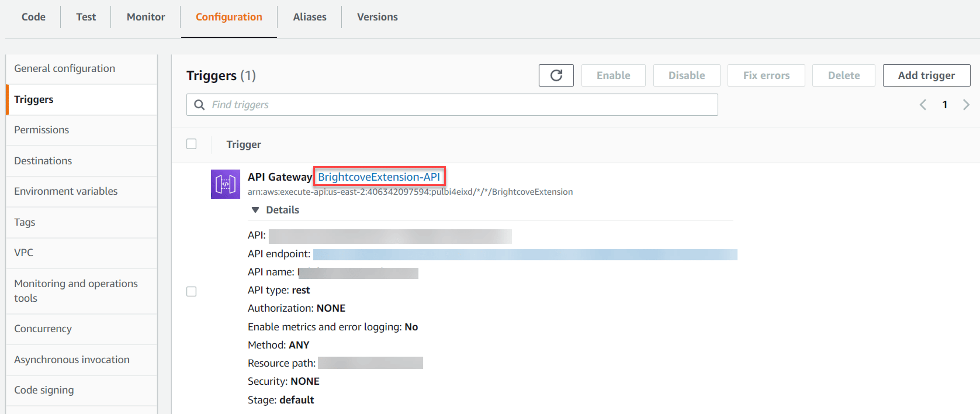Open Permissions section in sidebar
This screenshot has width=980, height=414.
(x=82, y=130)
